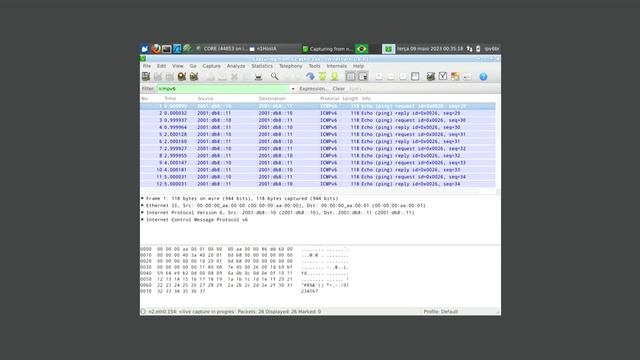
Task: Click the panel clock showing the date
Action: pos(430,49)
